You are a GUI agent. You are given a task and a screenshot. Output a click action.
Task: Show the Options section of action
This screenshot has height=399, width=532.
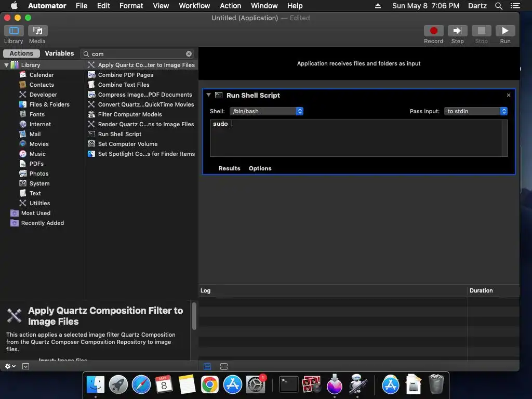(260, 168)
